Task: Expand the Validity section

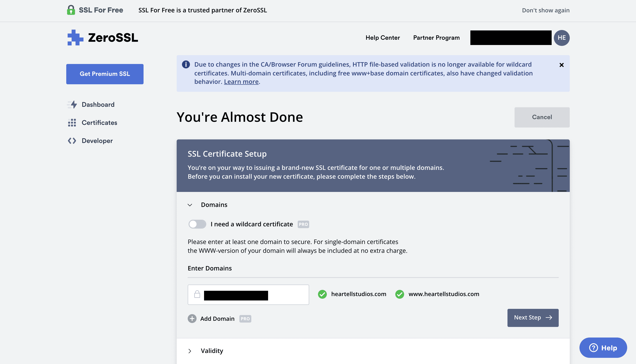Action: (190, 351)
